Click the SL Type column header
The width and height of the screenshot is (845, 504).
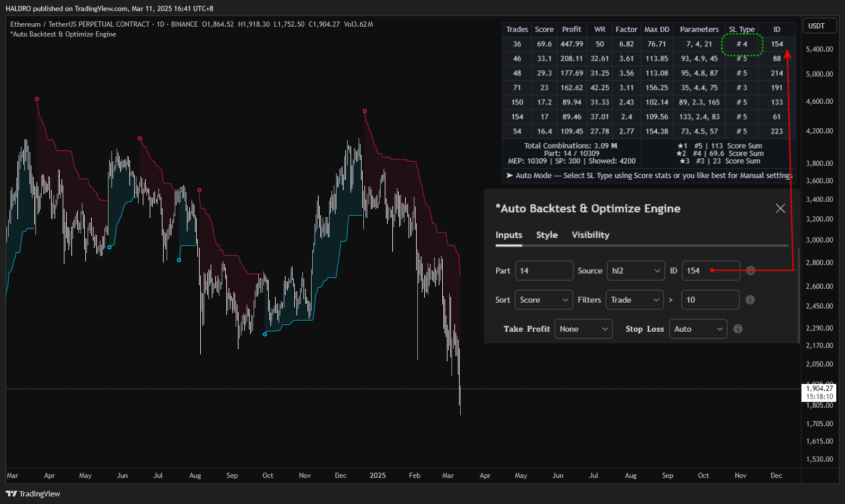coord(742,30)
